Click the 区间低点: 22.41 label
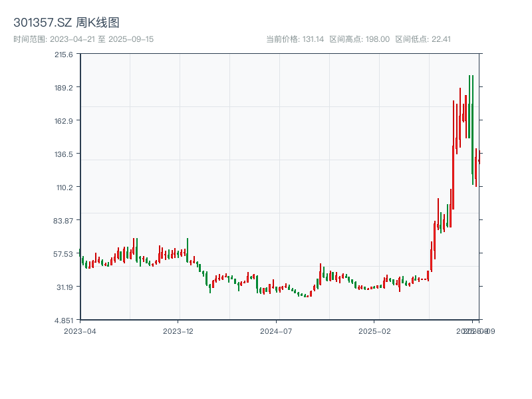Screen dimensions: 532x399 pyautogui.click(x=423, y=39)
